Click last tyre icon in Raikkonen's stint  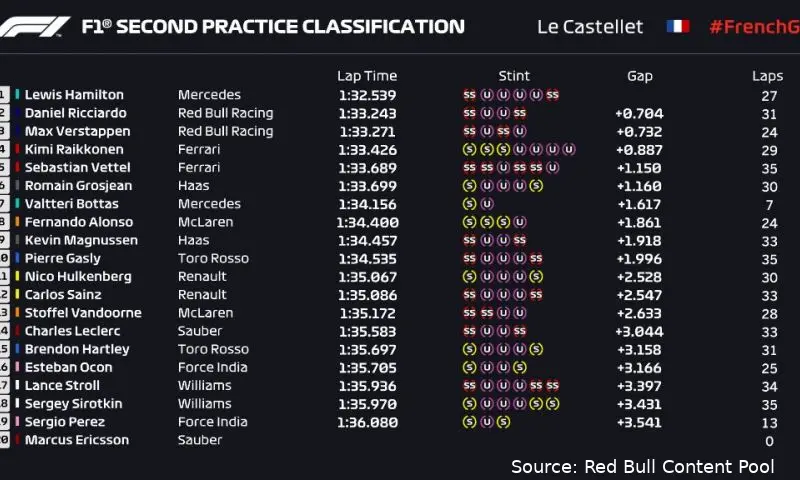coord(569,149)
